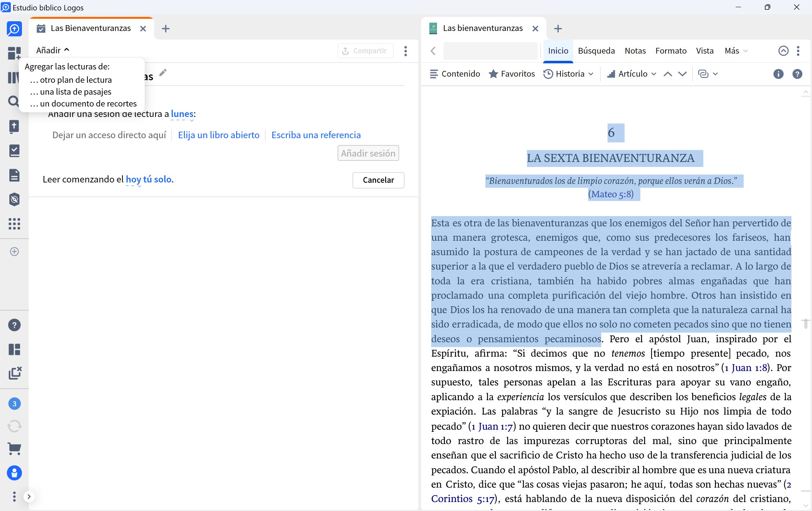Screen dimensions: 812x511
Task: Open the sidebar three-dot more menu
Action: (14, 497)
